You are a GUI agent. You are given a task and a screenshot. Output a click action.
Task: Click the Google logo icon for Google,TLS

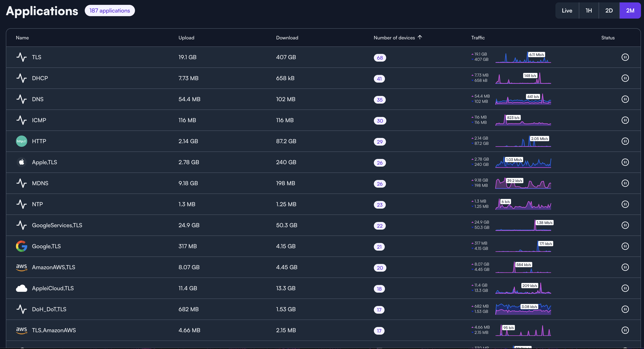click(x=22, y=246)
